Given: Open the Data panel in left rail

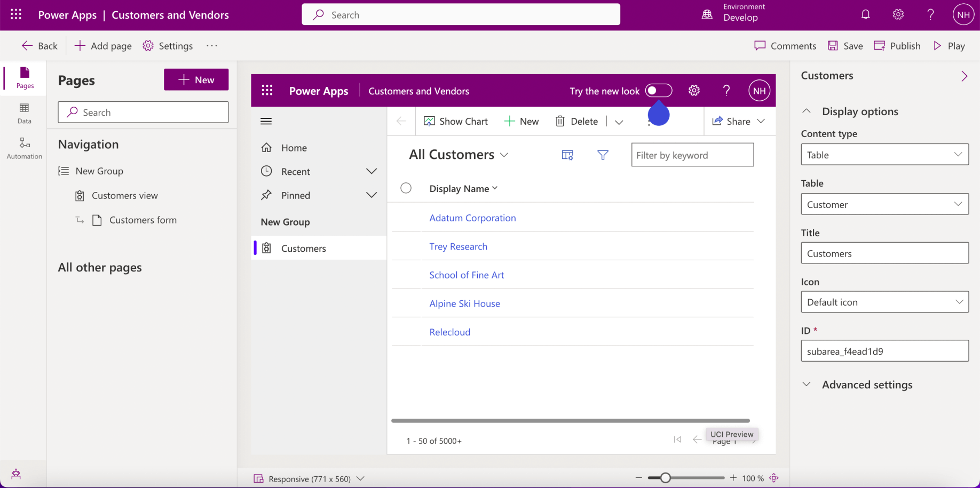Looking at the screenshot, I should [x=24, y=113].
